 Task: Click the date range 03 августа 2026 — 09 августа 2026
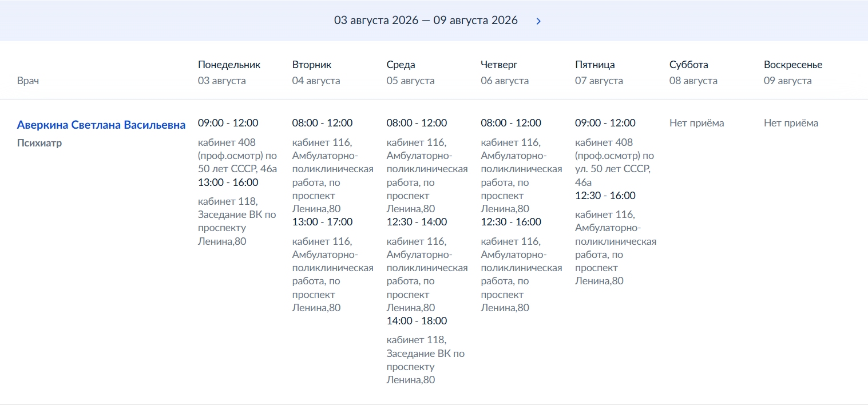[x=426, y=21]
